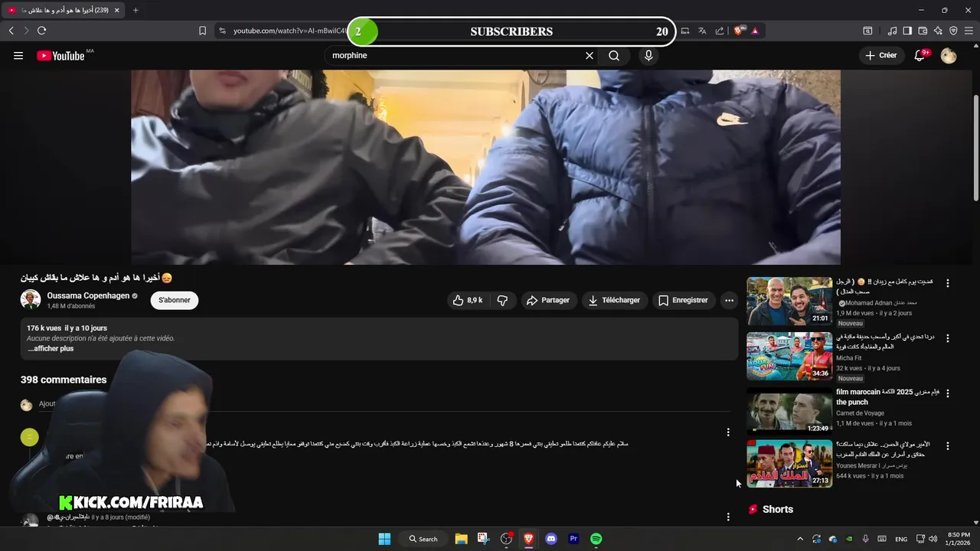Open taskbar Search box

[423, 539]
